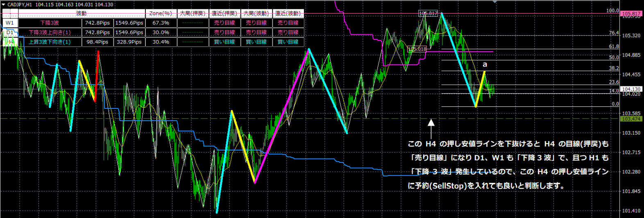
Task: Click 101.845 on the price scale
Action: pos(631,191)
